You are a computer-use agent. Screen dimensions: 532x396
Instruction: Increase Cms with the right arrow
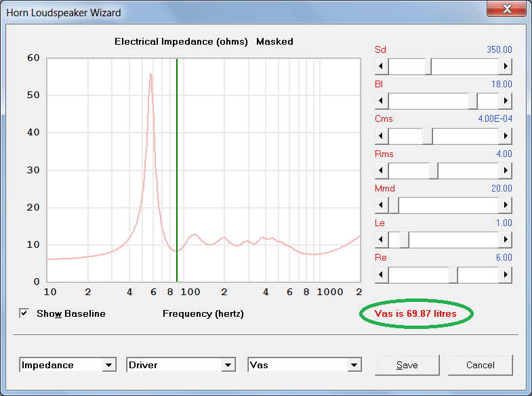tap(505, 136)
